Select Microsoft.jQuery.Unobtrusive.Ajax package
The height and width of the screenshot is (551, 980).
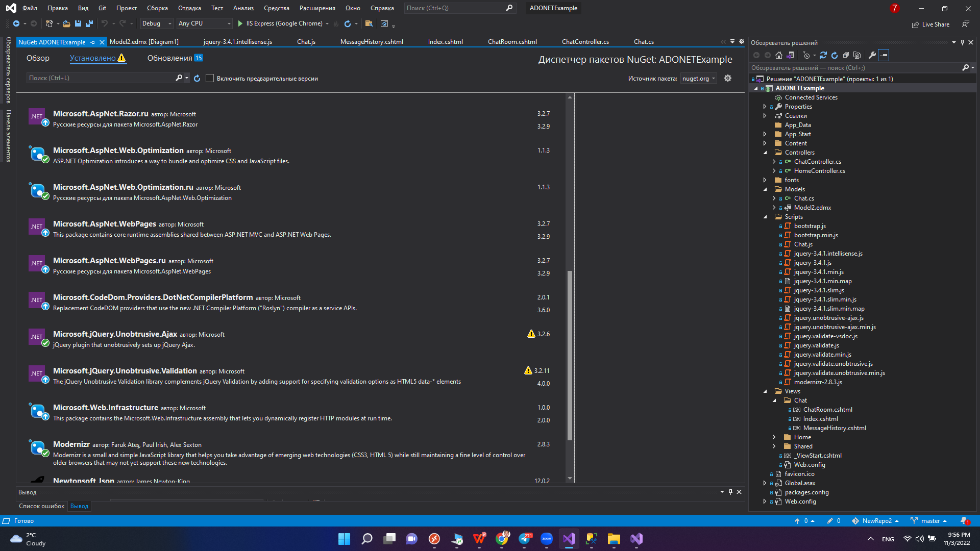pyautogui.click(x=291, y=339)
